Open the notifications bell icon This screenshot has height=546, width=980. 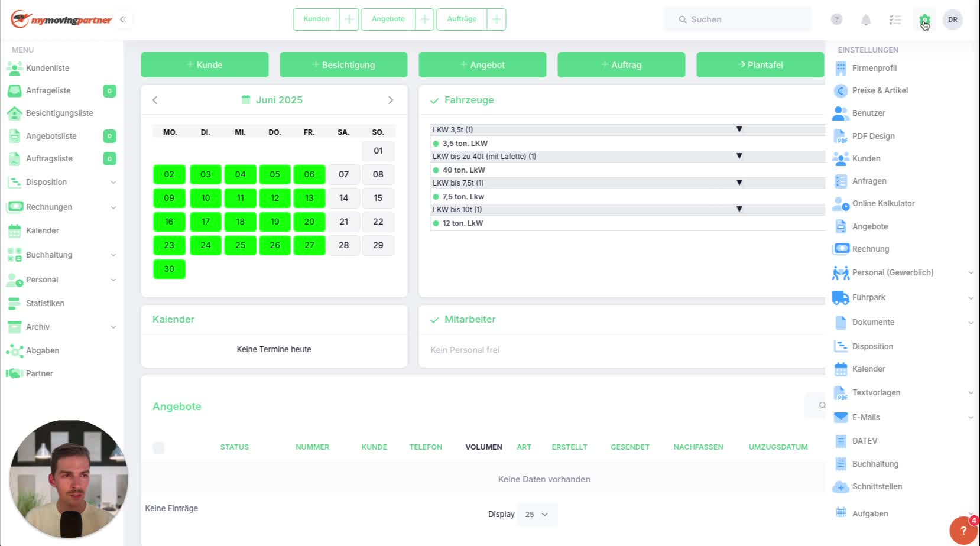coord(866,19)
